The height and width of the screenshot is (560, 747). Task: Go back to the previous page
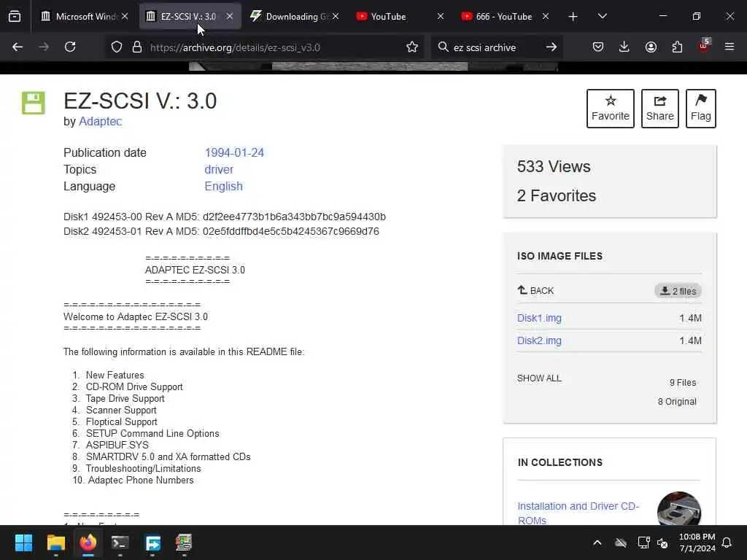pyautogui.click(x=18, y=47)
